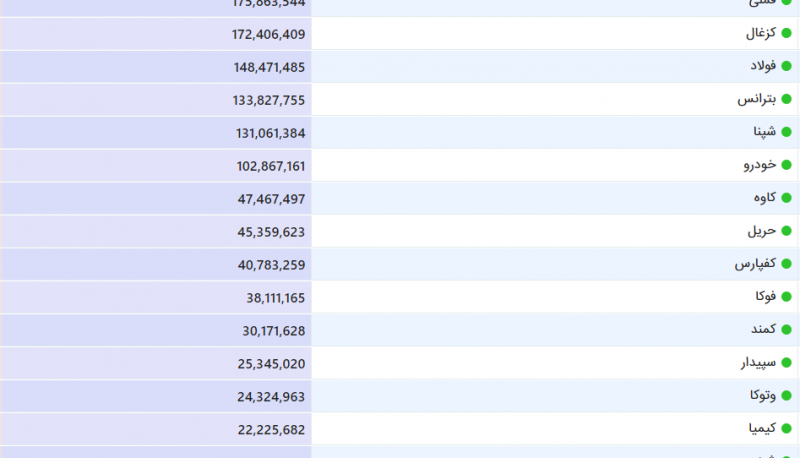Select the کمند symbol name
The image size is (800, 458).
(763, 329)
